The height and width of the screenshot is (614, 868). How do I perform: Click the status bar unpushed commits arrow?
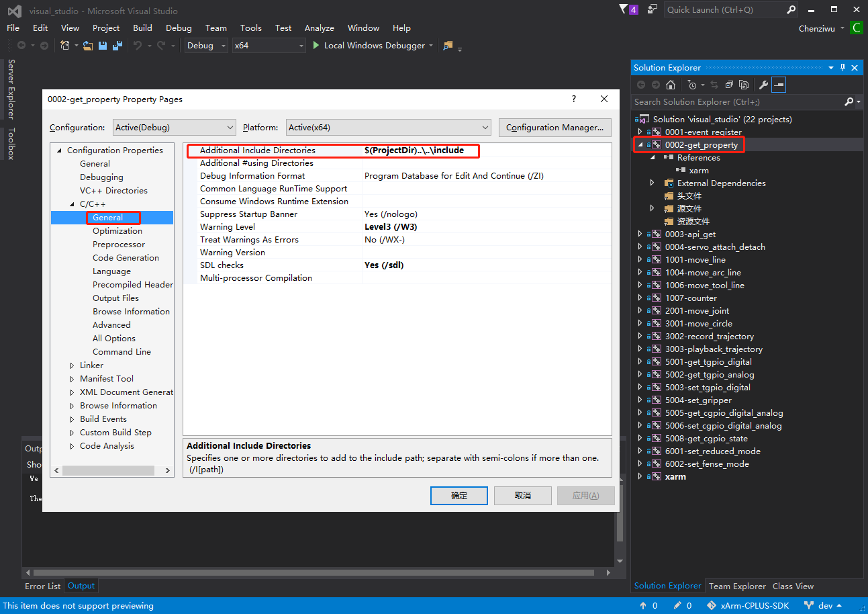coord(643,605)
